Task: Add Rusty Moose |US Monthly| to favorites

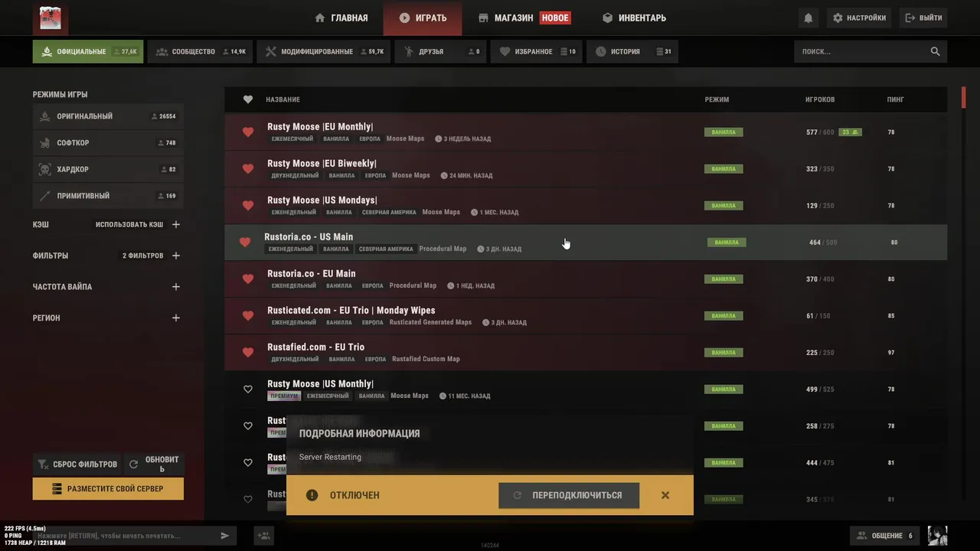Action: pyautogui.click(x=248, y=390)
